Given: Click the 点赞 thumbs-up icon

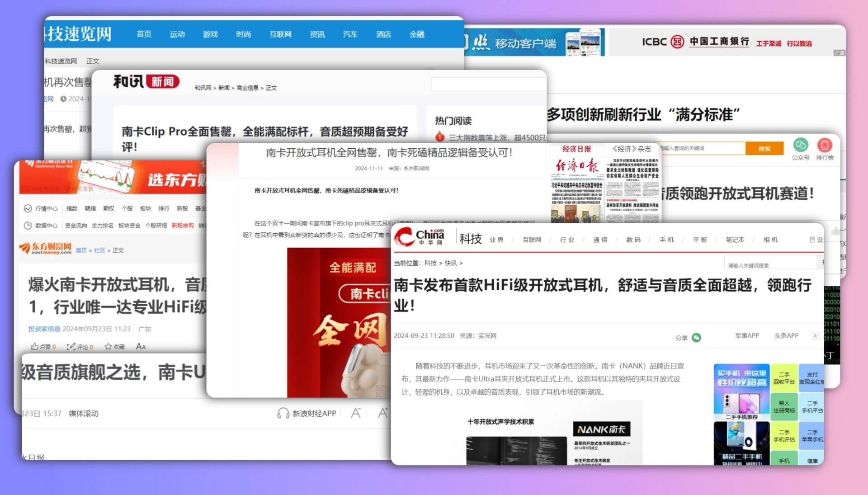Looking at the screenshot, I should click(x=34, y=347).
